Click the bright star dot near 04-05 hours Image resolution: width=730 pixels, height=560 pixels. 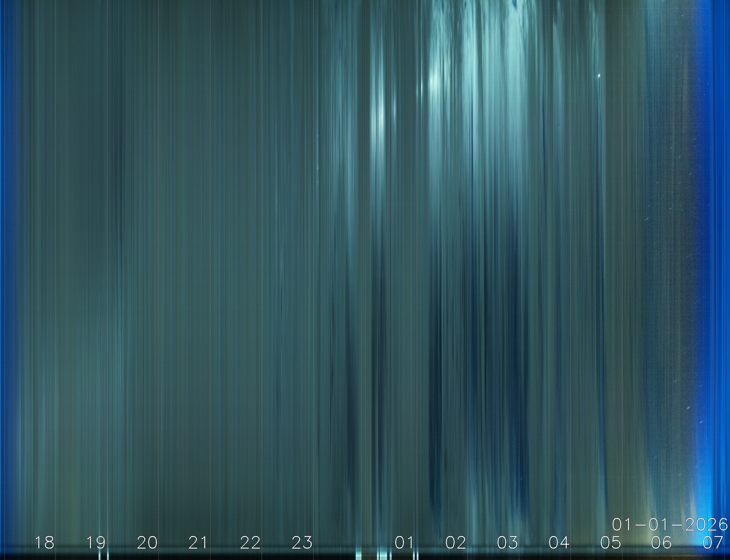(599, 76)
